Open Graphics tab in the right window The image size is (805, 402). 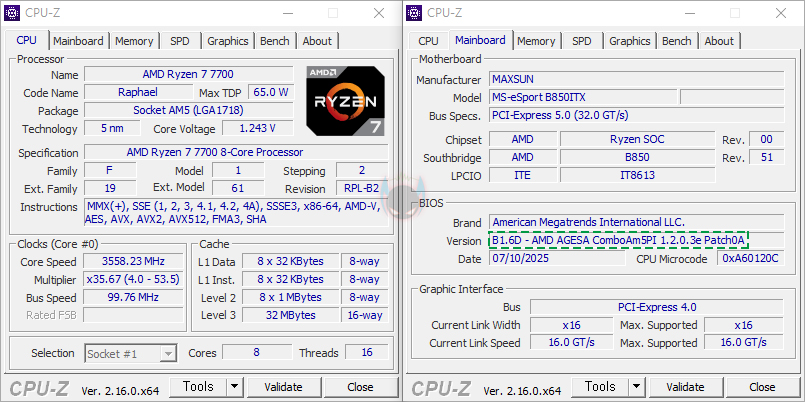coord(630,41)
